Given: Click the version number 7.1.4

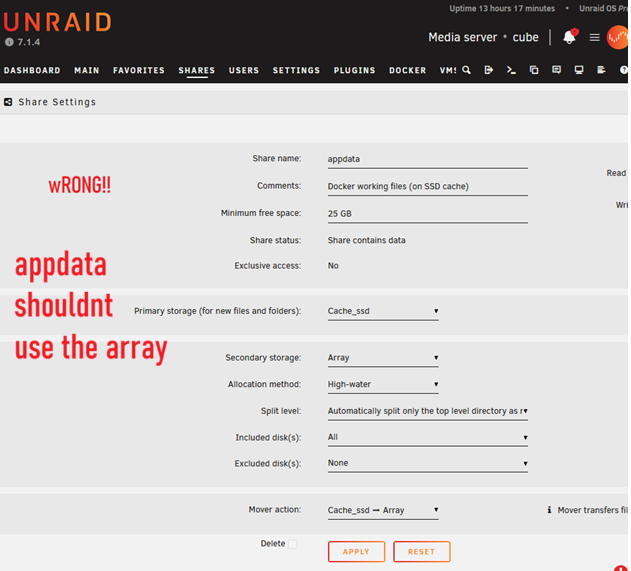Looking at the screenshot, I should [x=29, y=42].
